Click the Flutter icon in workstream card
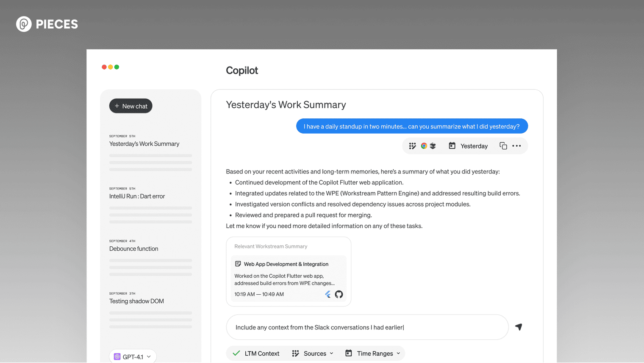Screen dimensions: 644x363 328,294
